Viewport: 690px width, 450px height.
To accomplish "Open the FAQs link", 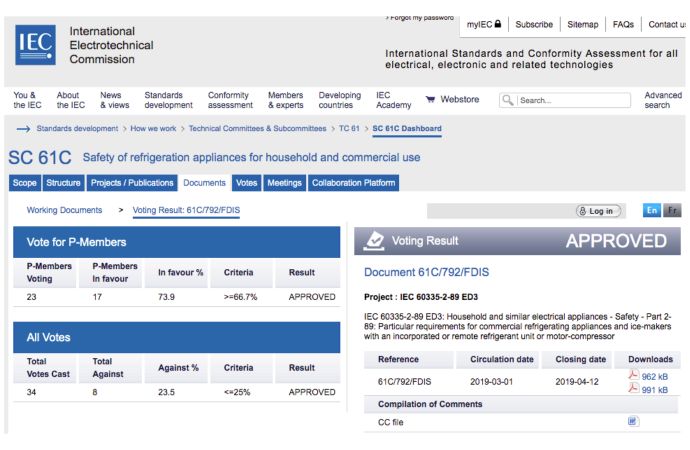I will 623,24.
